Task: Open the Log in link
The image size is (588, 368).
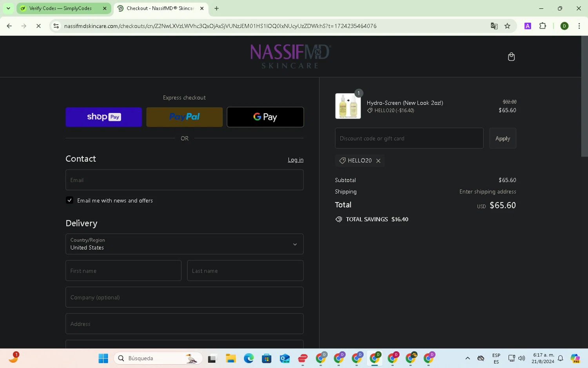Action: 296,160
